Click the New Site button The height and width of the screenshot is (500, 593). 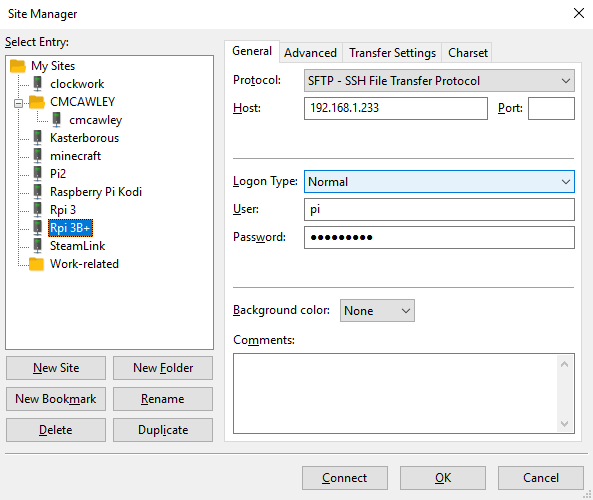pos(56,368)
